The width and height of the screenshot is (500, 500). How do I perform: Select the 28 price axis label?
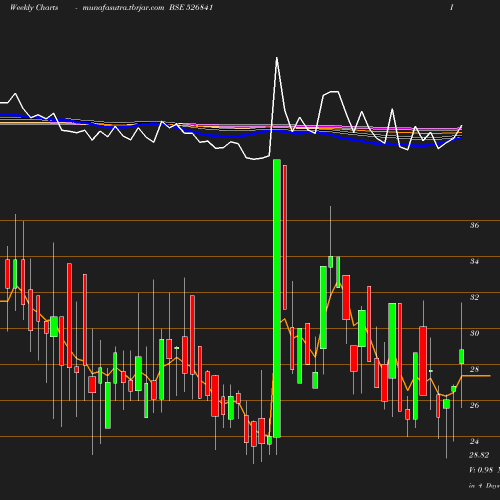click(474, 369)
